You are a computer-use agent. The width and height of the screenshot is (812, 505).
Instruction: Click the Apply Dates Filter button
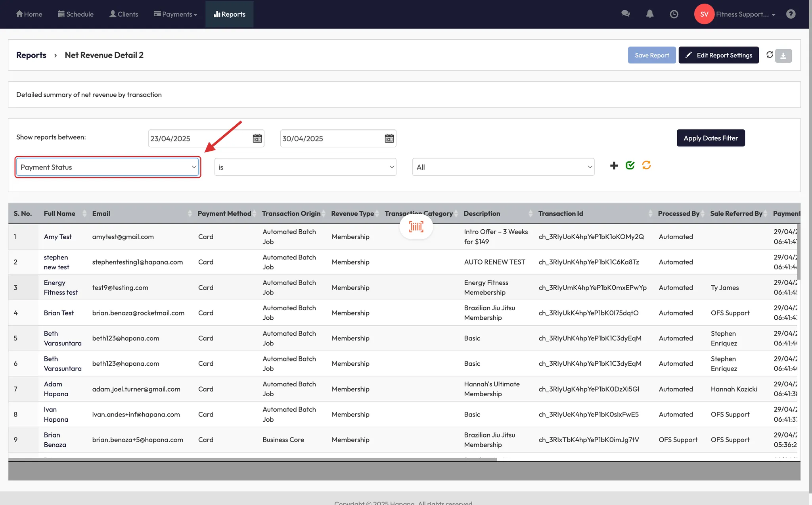pos(710,138)
